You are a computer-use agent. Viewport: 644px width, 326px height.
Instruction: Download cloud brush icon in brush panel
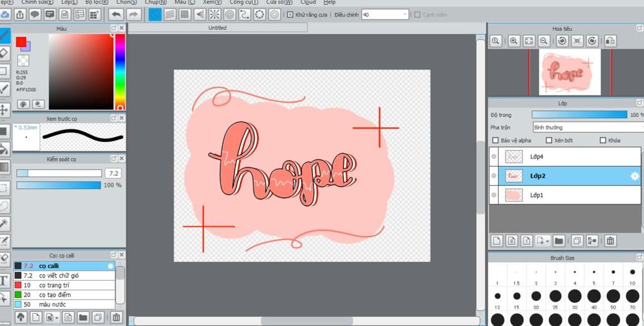pyautogui.click(x=21, y=317)
